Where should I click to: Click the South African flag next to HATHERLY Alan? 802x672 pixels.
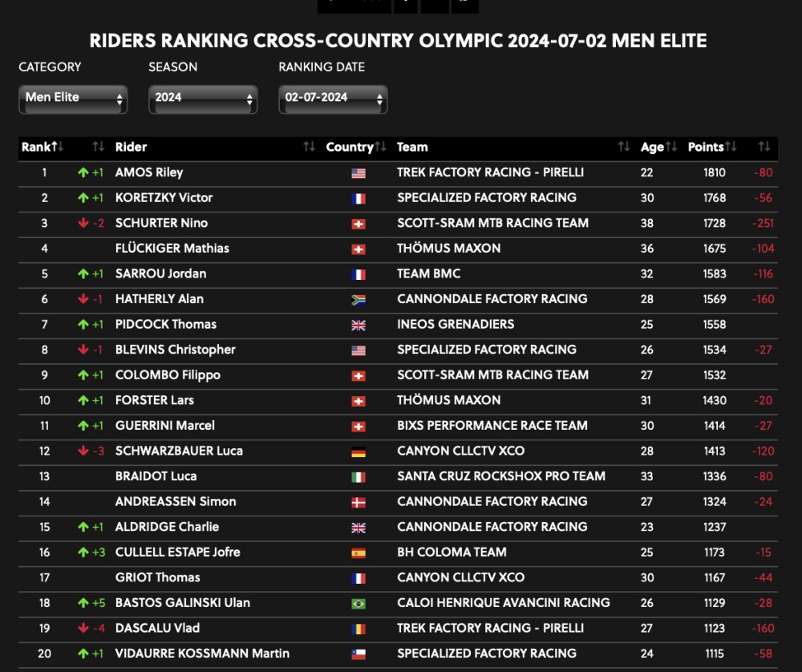pyautogui.click(x=358, y=298)
